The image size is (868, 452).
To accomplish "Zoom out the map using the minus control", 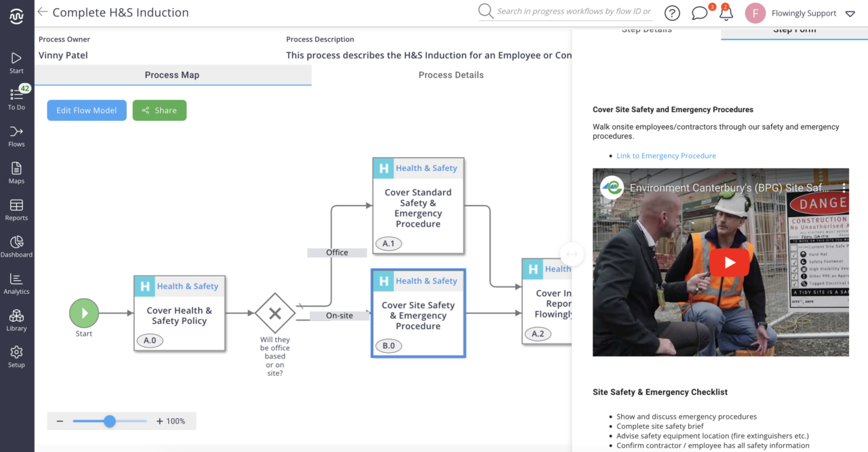I will [x=60, y=421].
